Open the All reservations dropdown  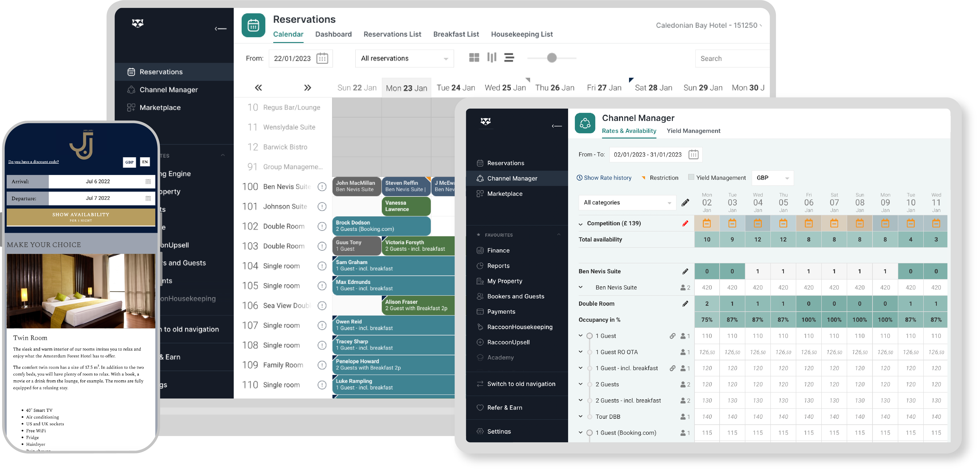coord(404,58)
